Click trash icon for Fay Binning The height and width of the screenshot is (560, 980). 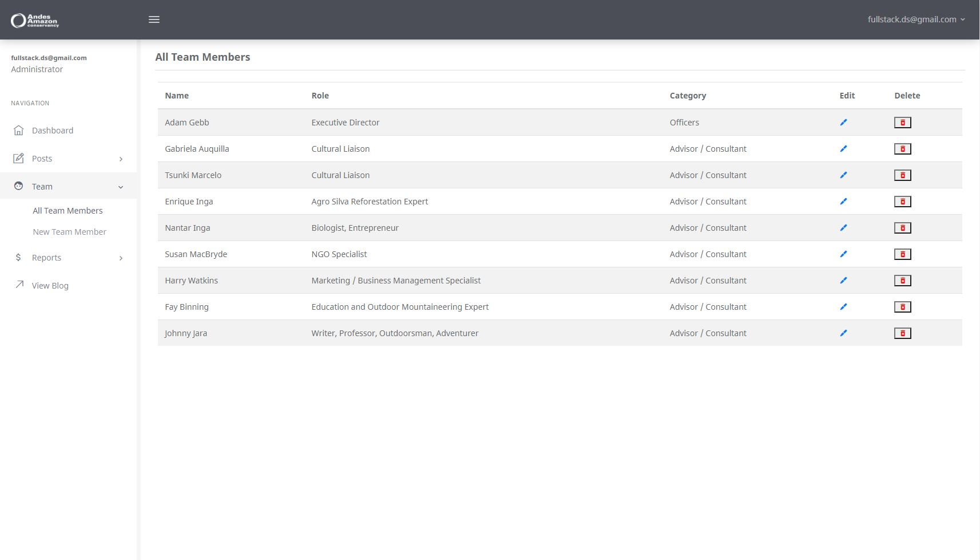click(903, 307)
